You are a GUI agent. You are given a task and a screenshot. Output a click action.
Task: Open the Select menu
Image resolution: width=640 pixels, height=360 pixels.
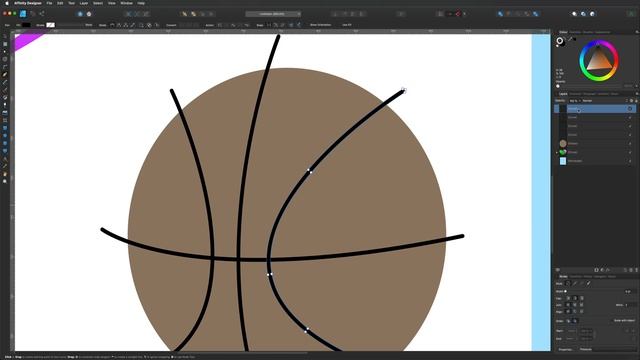coord(98,3)
